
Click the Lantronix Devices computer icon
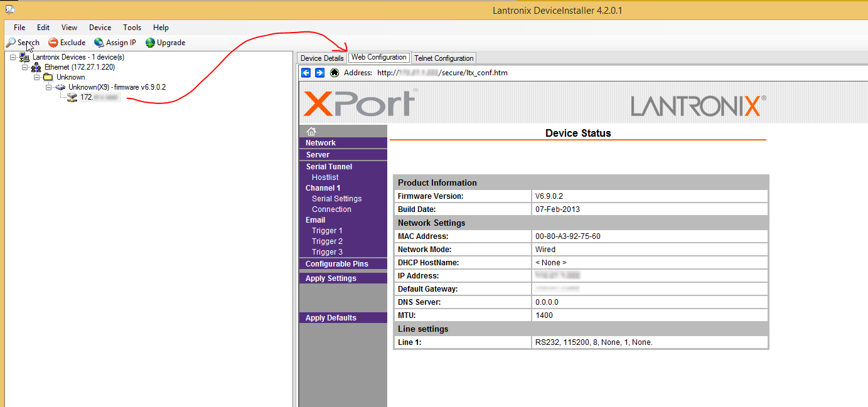[x=24, y=57]
